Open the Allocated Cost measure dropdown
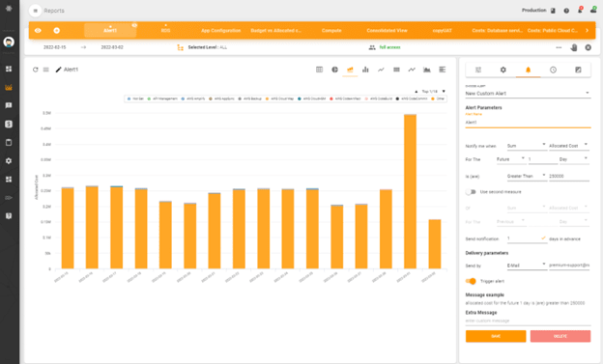Viewport: 603px width, 364px height. click(568, 146)
